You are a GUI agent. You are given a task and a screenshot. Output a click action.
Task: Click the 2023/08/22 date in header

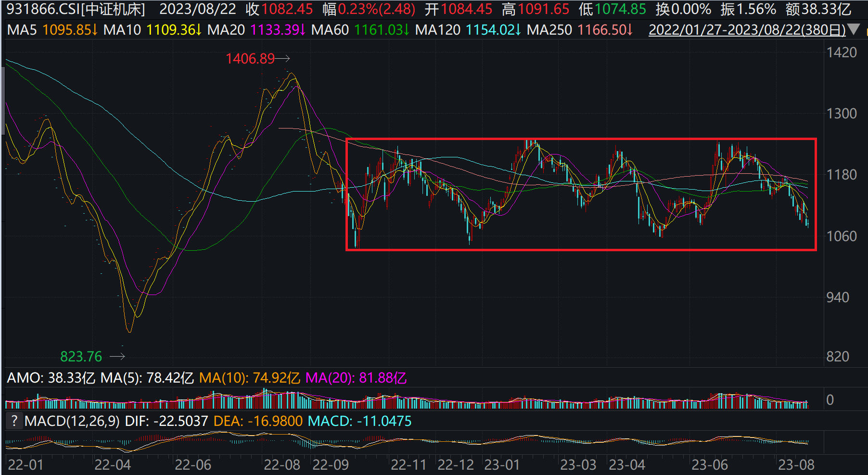pyautogui.click(x=198, y=9)
